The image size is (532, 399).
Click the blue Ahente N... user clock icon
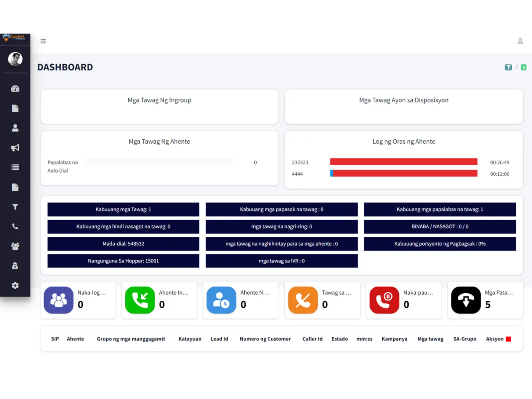(221, 300)
